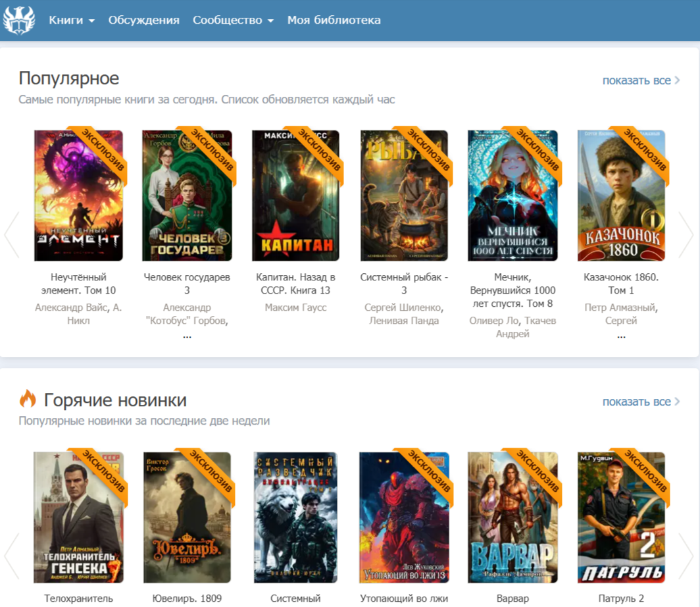Viewport: 700px width, 607px height.
Task: Click title Телохранитель under Горячие новинки
Action: [78, 598]
